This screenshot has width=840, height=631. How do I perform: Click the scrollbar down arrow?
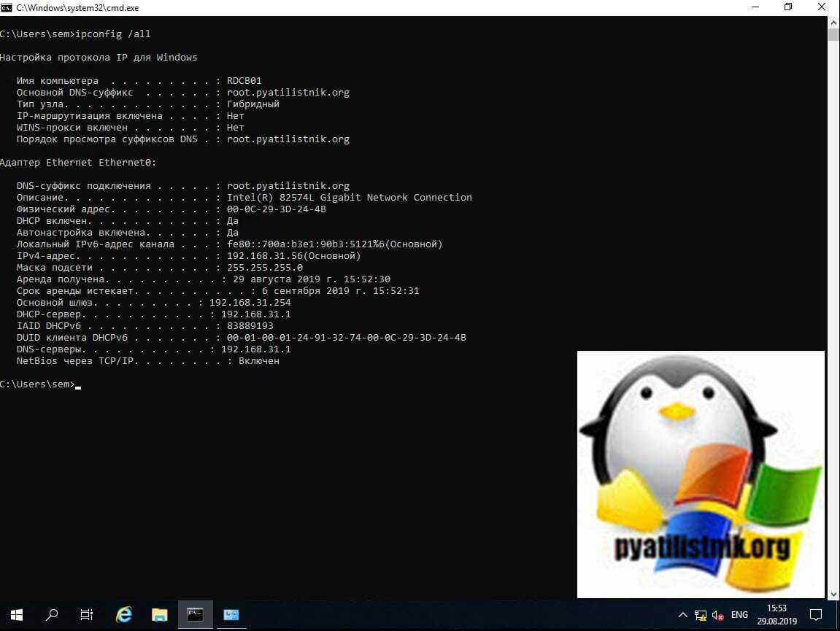(833, 595)
